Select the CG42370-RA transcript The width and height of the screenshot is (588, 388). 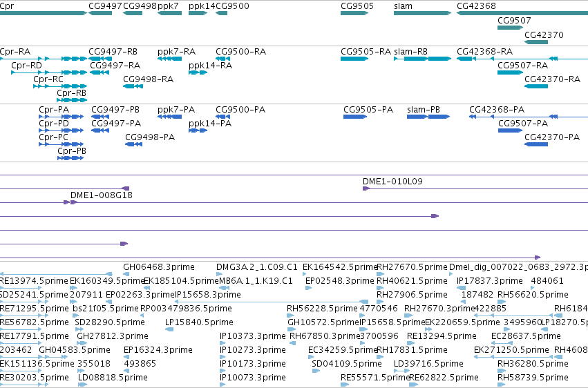coord(536,86)
